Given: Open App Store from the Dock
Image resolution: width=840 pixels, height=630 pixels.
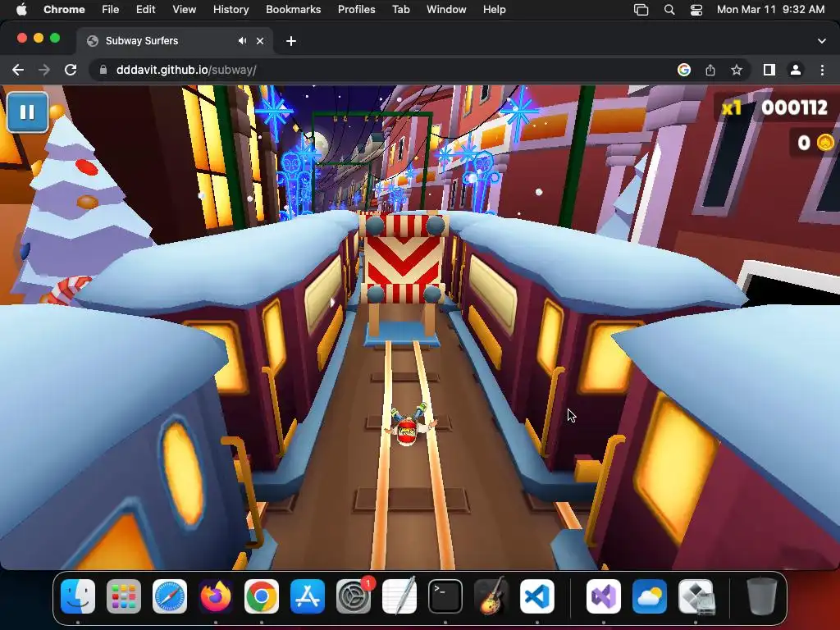Looking at the screenshot, I should (308, 596).
